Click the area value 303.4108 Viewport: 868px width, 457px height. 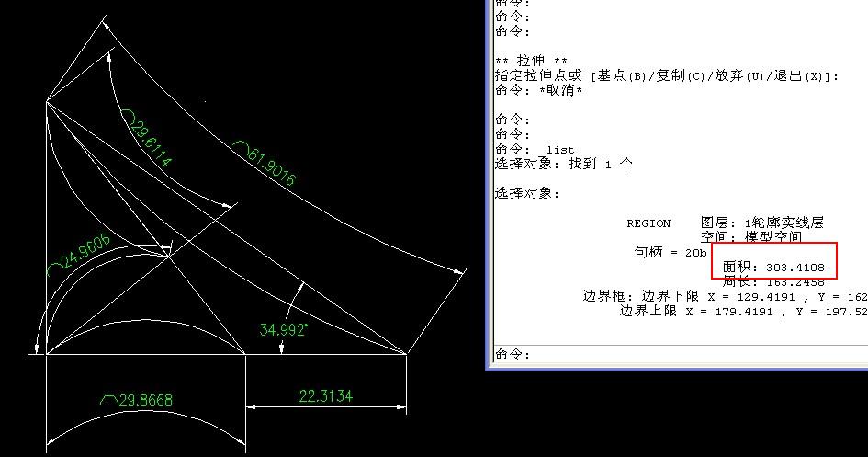(x=795, y=268)
